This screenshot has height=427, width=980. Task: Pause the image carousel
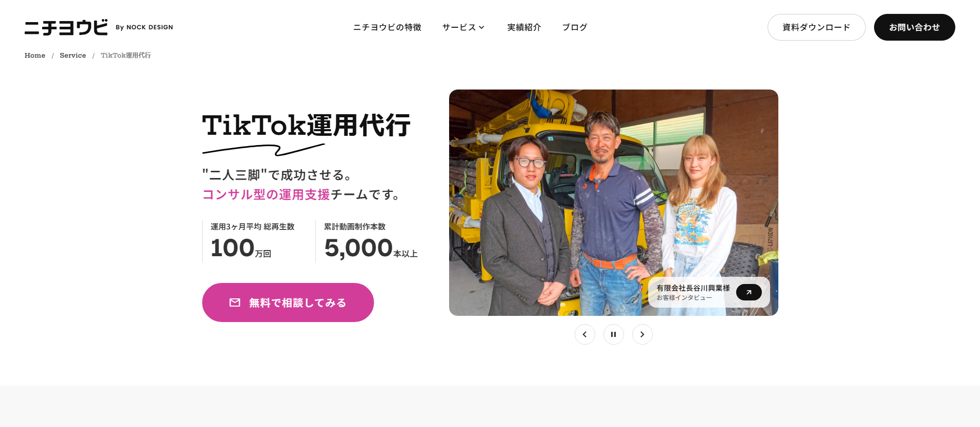614,334
